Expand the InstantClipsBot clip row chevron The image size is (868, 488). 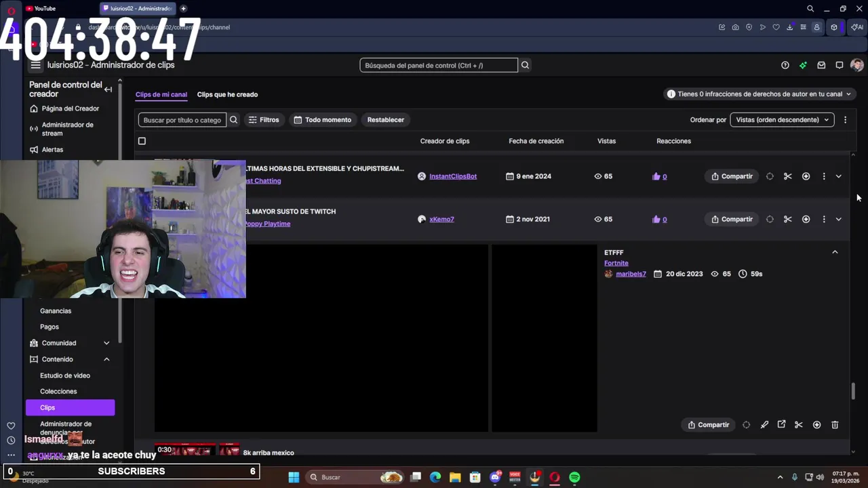tap(839, 176)
